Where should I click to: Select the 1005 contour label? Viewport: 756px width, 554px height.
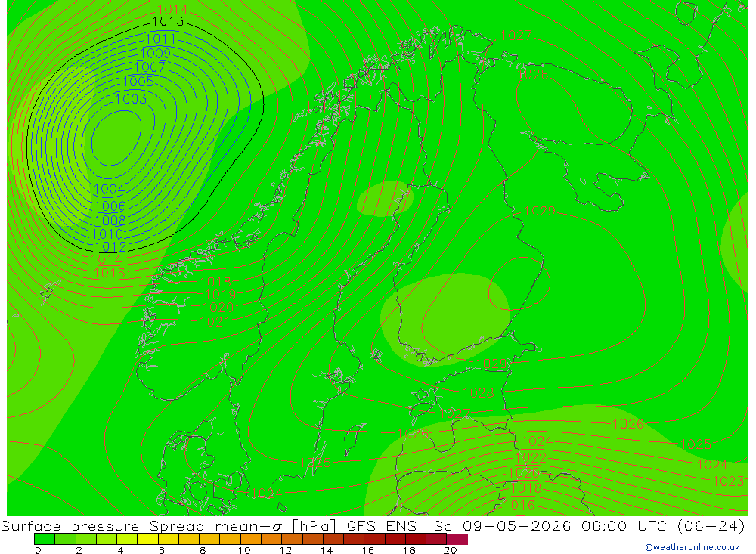(x=138, y=81)
